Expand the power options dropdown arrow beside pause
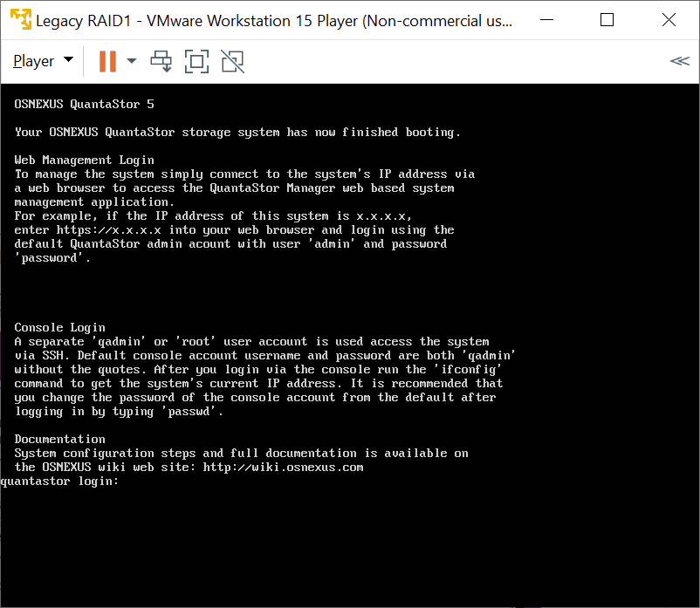Viewport: 700px width, 608px height. pos(132,61)
